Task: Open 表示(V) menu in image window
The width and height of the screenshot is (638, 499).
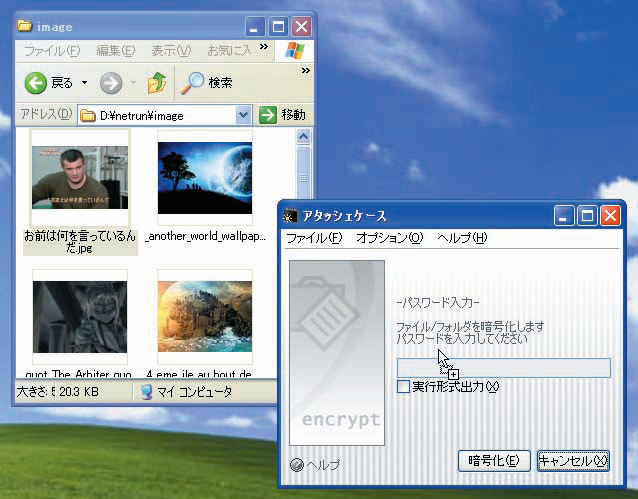Action: click(171, 51)
